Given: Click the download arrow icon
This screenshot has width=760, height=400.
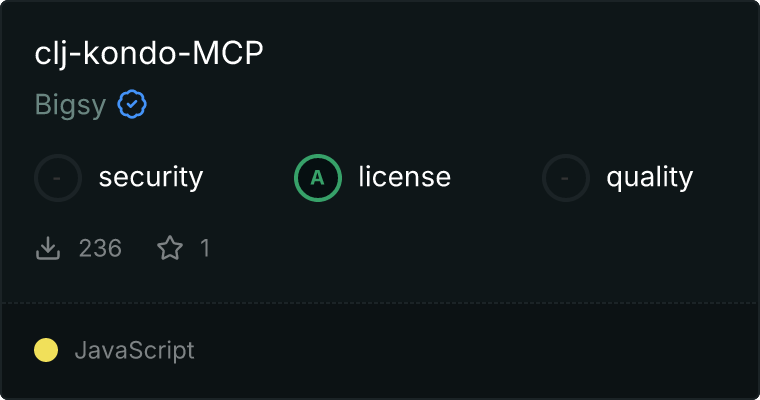Looking at the screenshot, I should coord(48,248).
